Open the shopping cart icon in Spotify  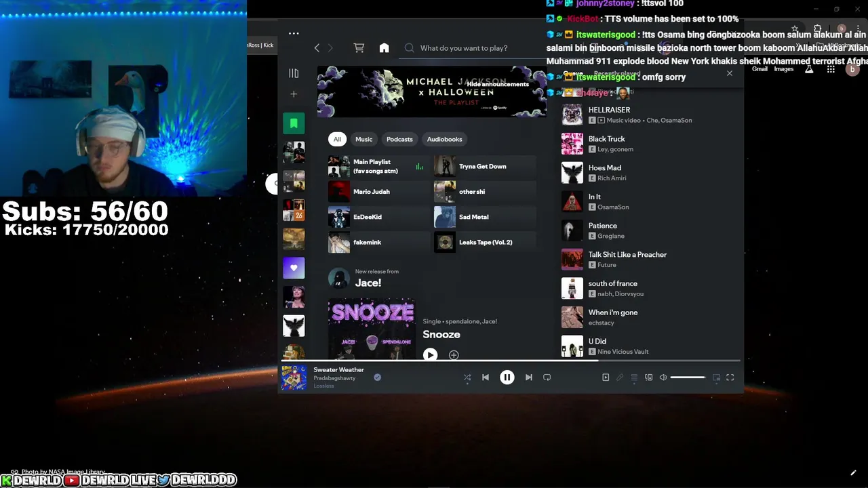pyautogui.click(x=359, y=48)
